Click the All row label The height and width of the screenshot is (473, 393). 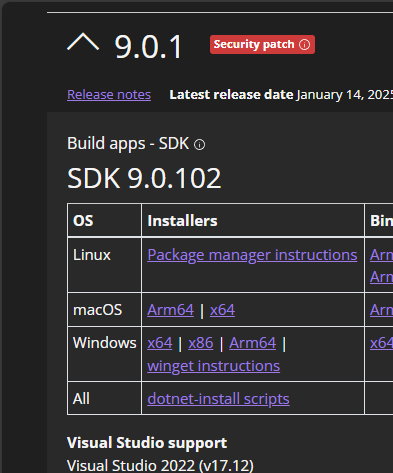81,399
